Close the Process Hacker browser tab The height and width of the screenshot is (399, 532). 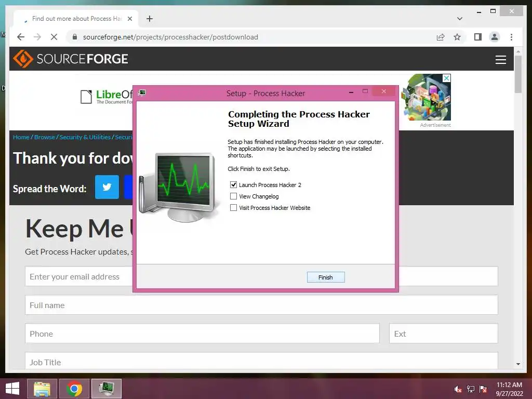(x=129, y=19)
